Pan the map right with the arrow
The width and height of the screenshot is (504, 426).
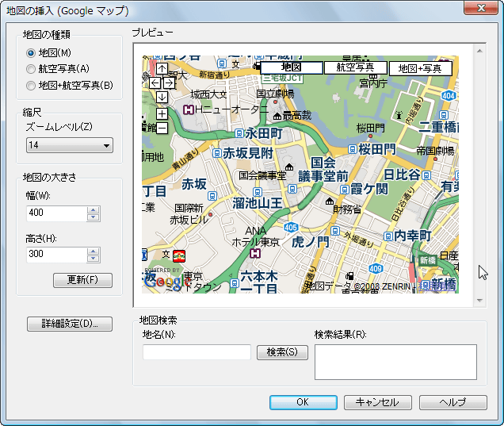(x=169, y=83)
